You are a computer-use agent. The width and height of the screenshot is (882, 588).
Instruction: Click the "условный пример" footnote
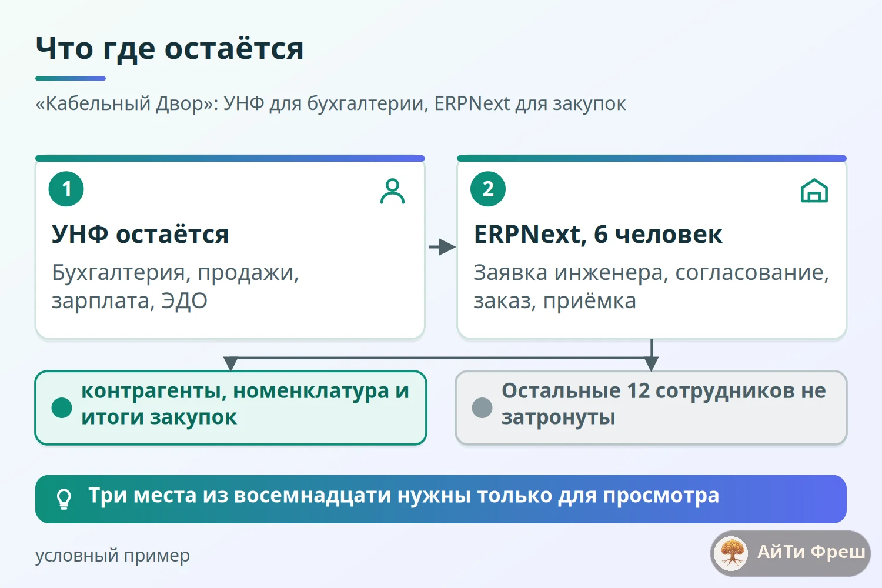tap(112, 555)
